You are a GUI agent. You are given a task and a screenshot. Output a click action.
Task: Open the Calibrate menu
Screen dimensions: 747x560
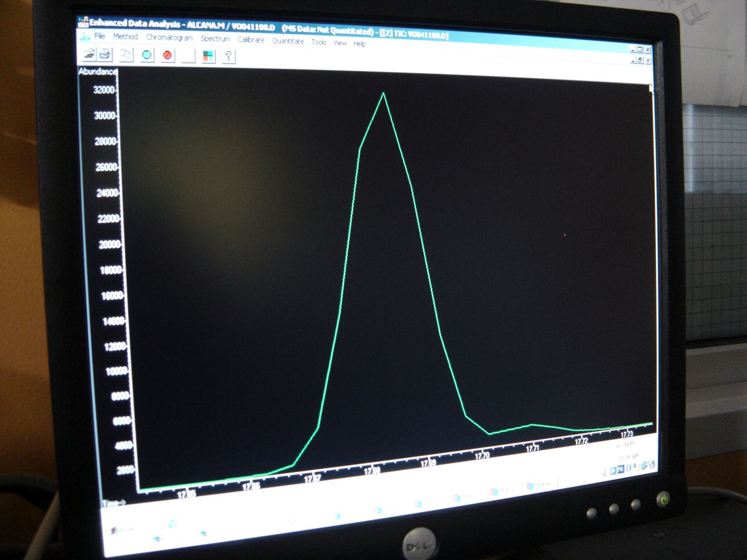[x=251, y=40]
